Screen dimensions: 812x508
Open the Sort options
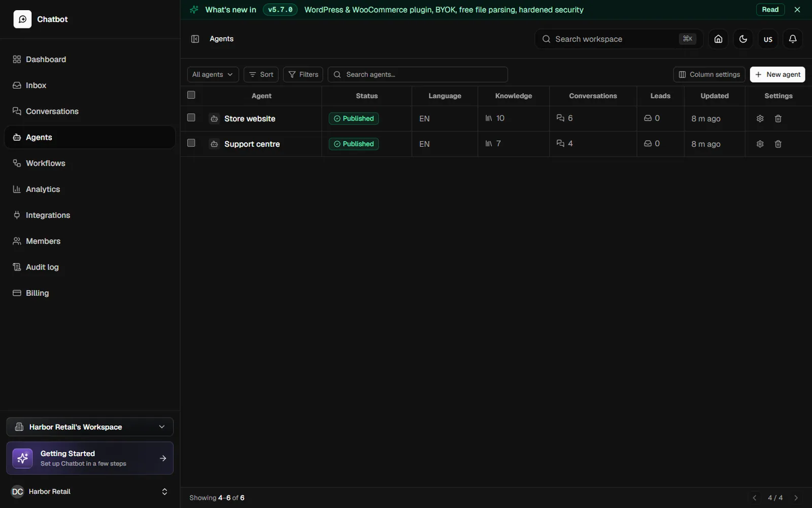pos(261,75)
